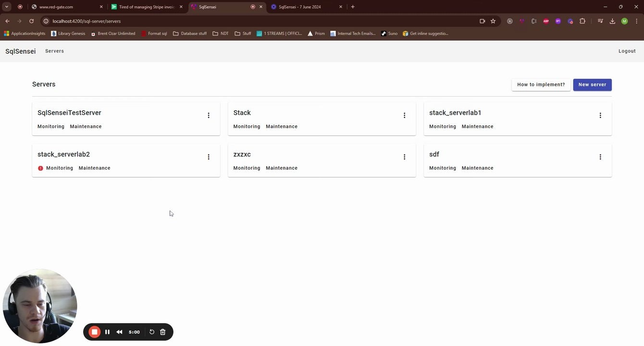Restart the recording countdown
The width and height of the screenshot is (644, 346).
[151, 332]
